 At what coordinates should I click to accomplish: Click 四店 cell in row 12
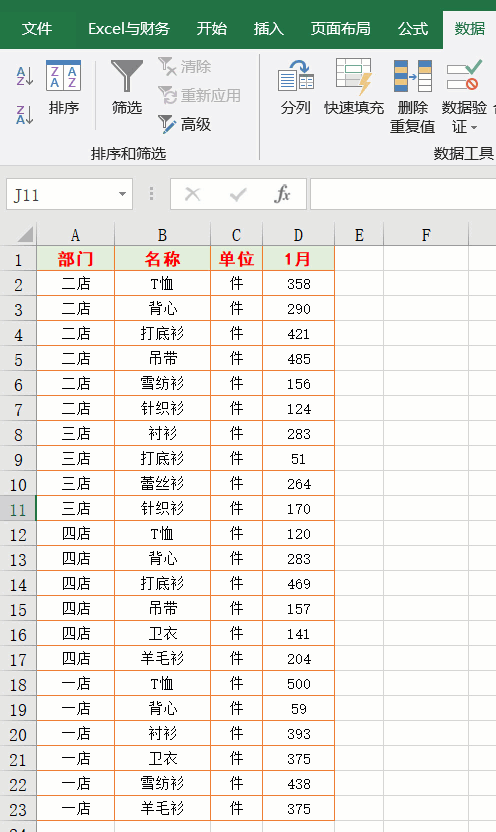click(x=75, y=533)
